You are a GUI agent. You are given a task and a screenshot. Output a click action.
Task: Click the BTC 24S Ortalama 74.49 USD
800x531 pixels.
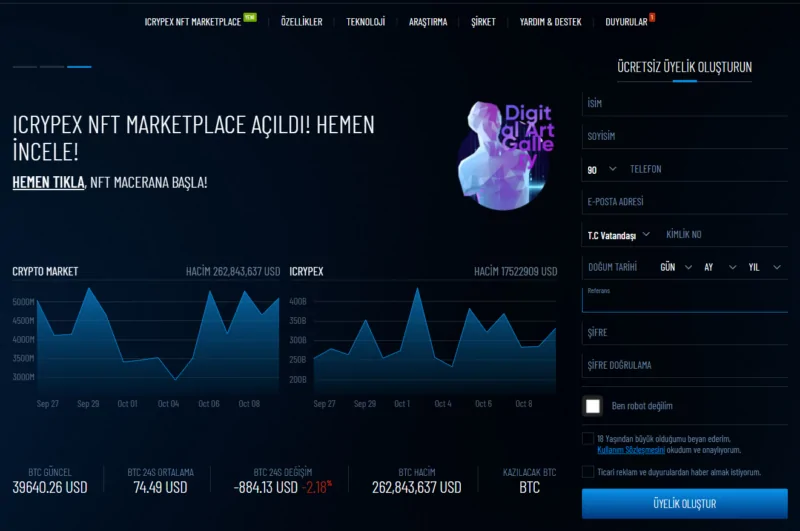pos(160,488)
